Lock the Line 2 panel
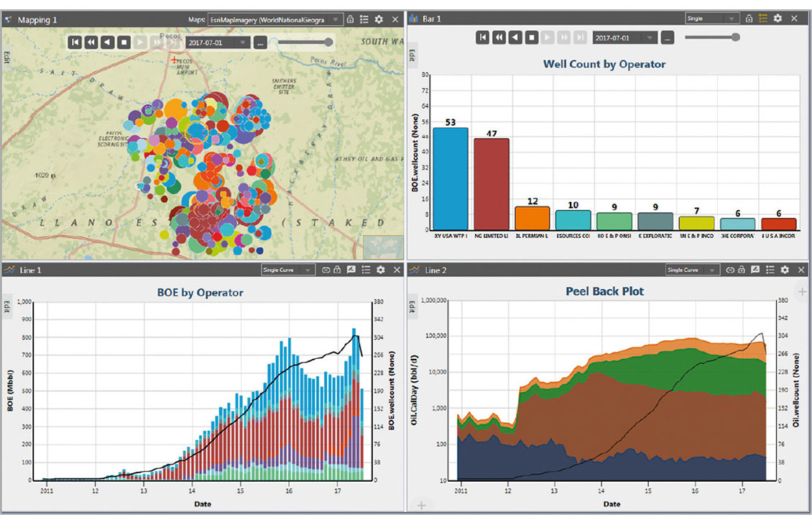This screenshot has height=525, width=812. point(742,270)
